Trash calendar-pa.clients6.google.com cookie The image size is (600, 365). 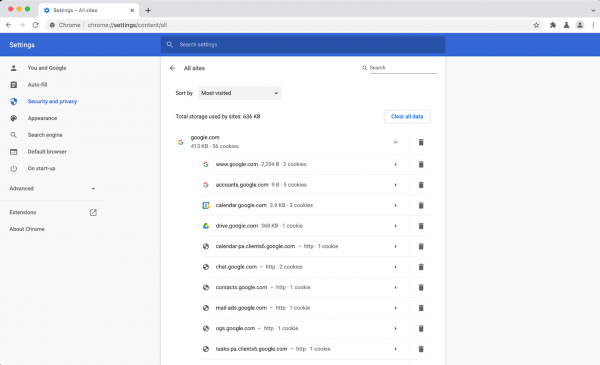click(421, 246)
